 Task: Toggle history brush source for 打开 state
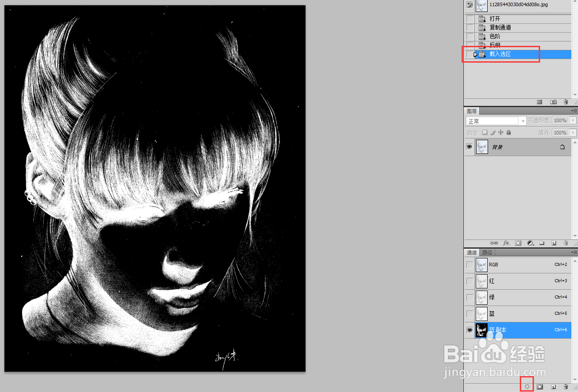(470, 19)
